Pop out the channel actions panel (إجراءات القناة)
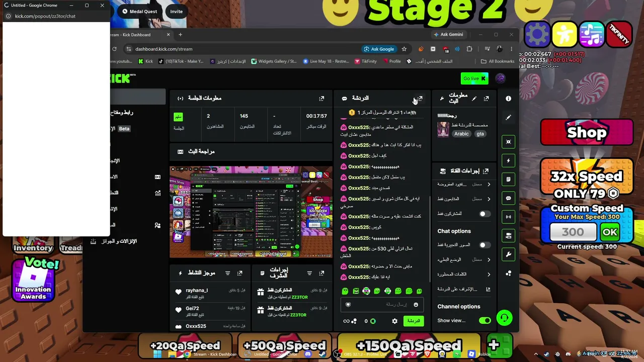Image resolution: width=644 pixels, height=362 pixels. coord(486,171)
